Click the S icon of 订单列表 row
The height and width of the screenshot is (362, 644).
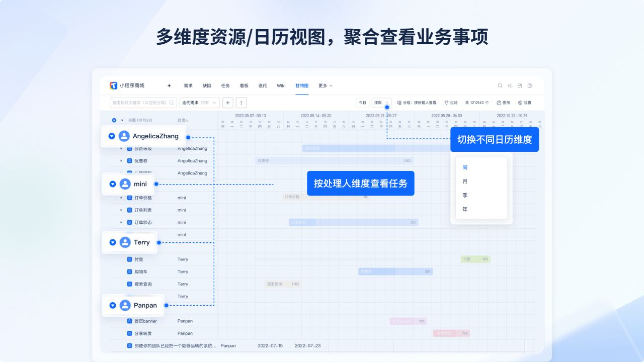pos(129,210)
